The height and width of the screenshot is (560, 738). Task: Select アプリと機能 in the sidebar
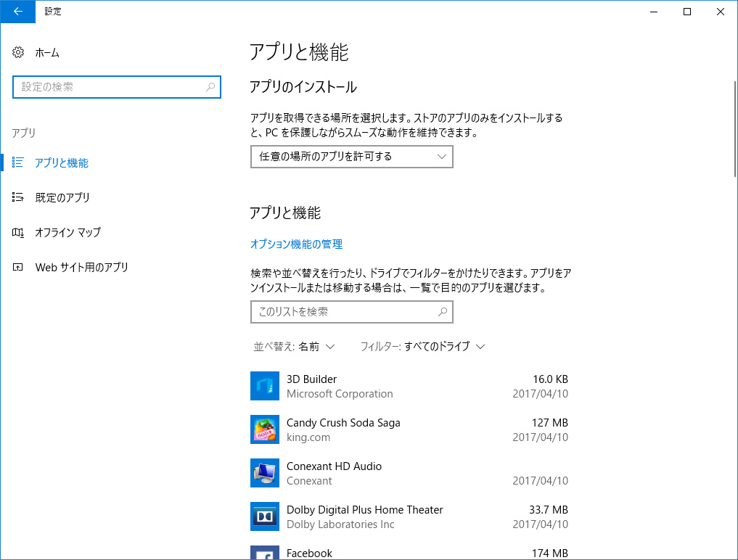point(62,163)
